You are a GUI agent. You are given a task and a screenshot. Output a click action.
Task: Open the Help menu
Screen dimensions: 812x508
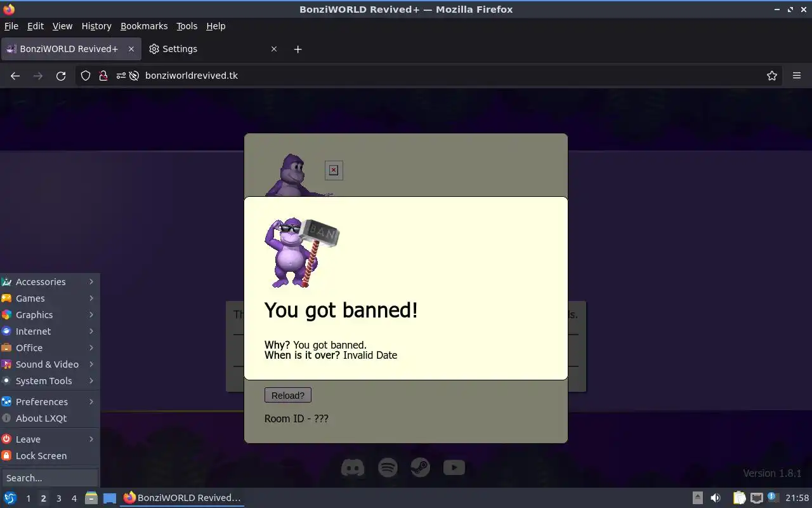coord(216,26)
